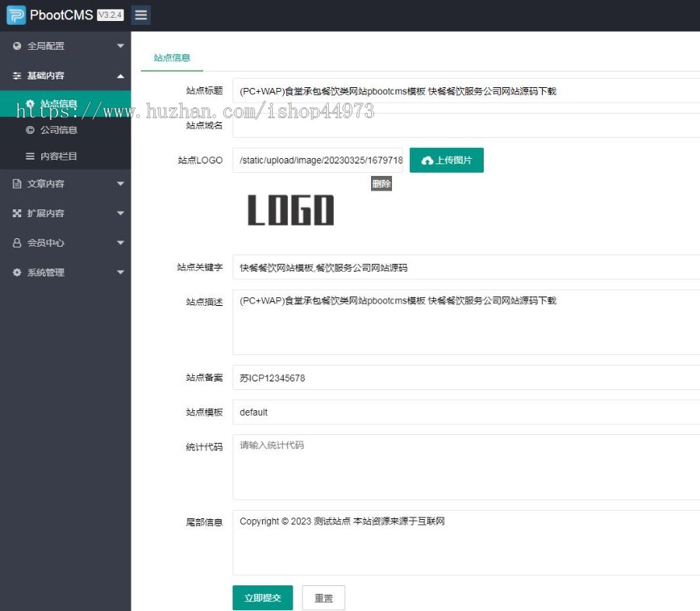Click the 文章内容 document icon
Image resolution: width=700 pixels, height=611 pixels.
click(x=17, y=184)
